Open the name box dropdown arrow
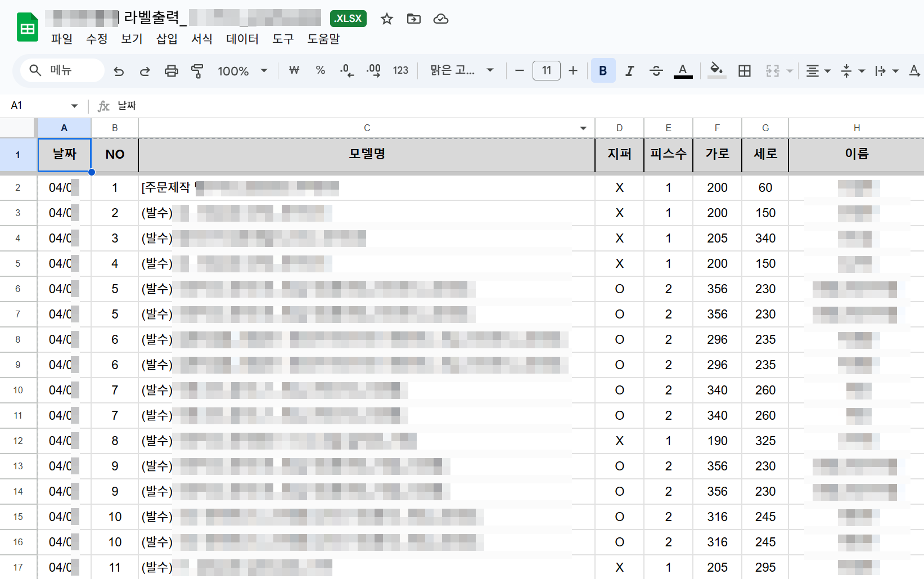924x579 pixels. 74,106
